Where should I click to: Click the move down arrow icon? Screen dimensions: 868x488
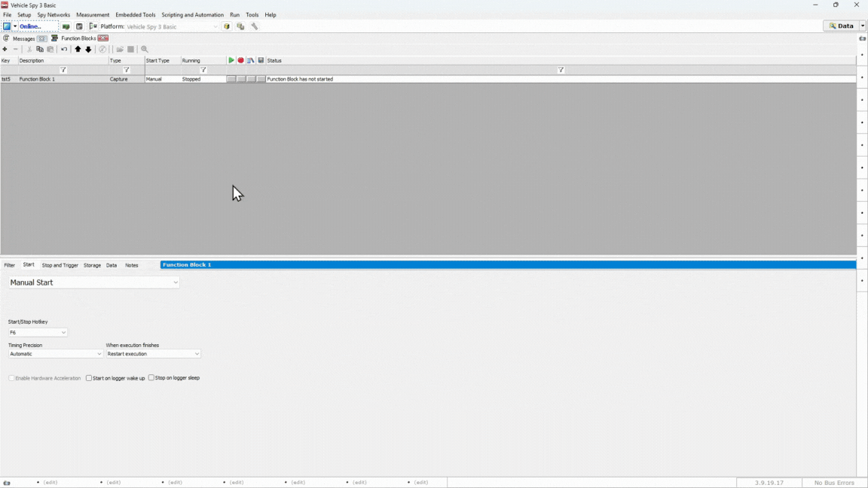coord(88,50)
